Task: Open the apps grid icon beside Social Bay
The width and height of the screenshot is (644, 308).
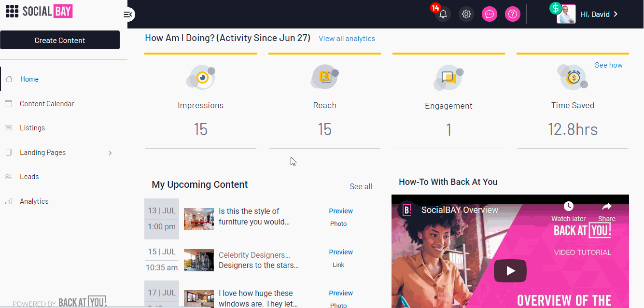Action: coord(12,11)
